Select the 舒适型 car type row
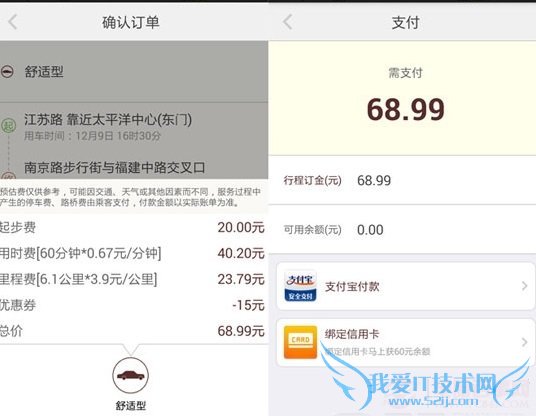 (x=134, y=72)
